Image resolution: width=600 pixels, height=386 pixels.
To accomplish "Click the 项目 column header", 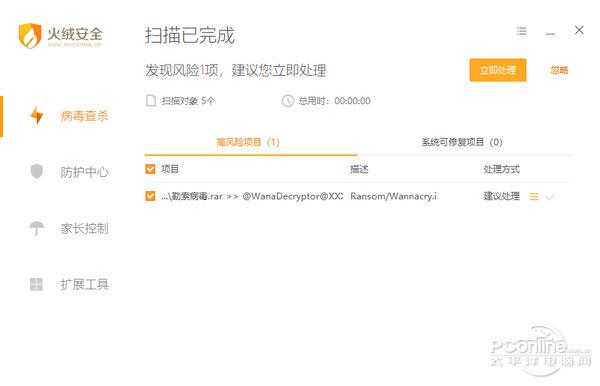I will click(170, 169).
